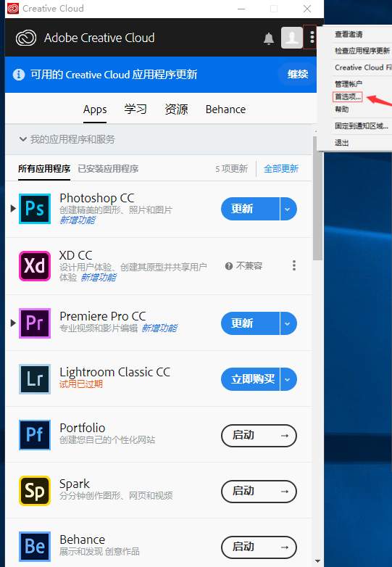This screenshot has height=567, width=392.
Task: Click 启动 for Behance
Action: (x=259, y=547)
